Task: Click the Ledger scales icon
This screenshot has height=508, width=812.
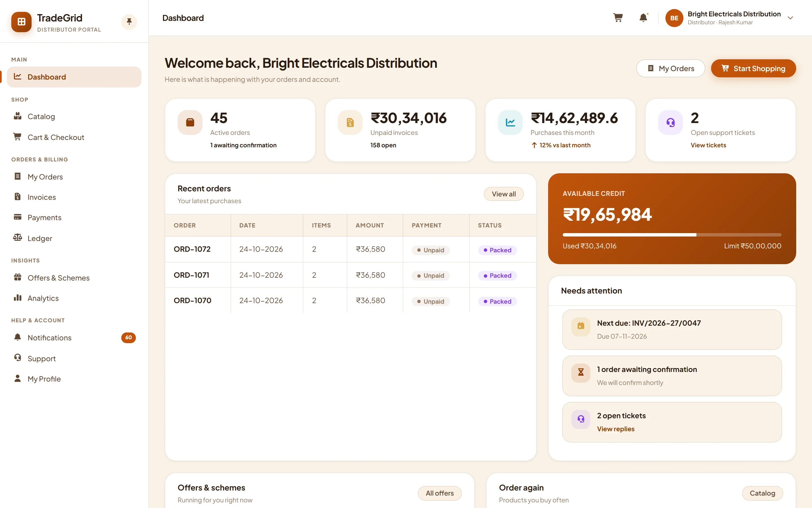Action: [x=17, y=238]
